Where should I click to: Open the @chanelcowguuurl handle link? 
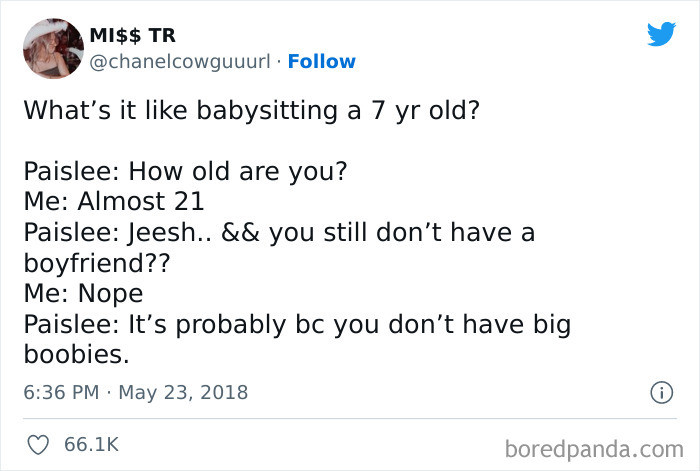(180, 62)
